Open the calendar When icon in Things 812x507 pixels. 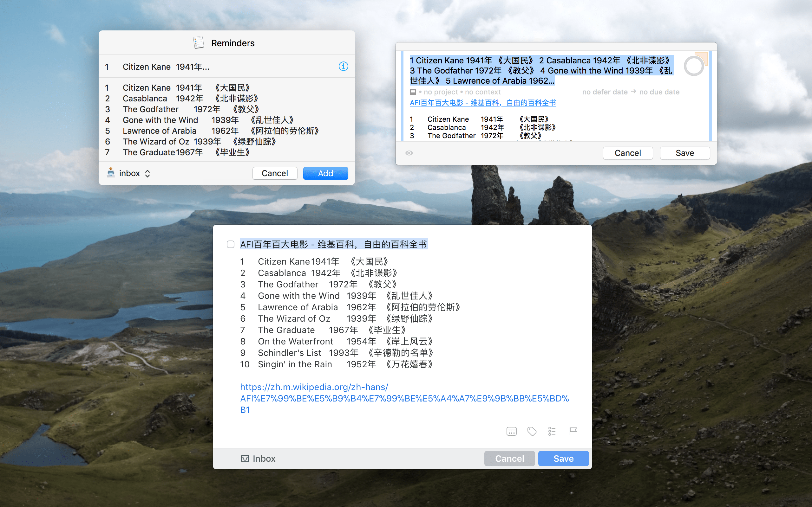(511, 431)
